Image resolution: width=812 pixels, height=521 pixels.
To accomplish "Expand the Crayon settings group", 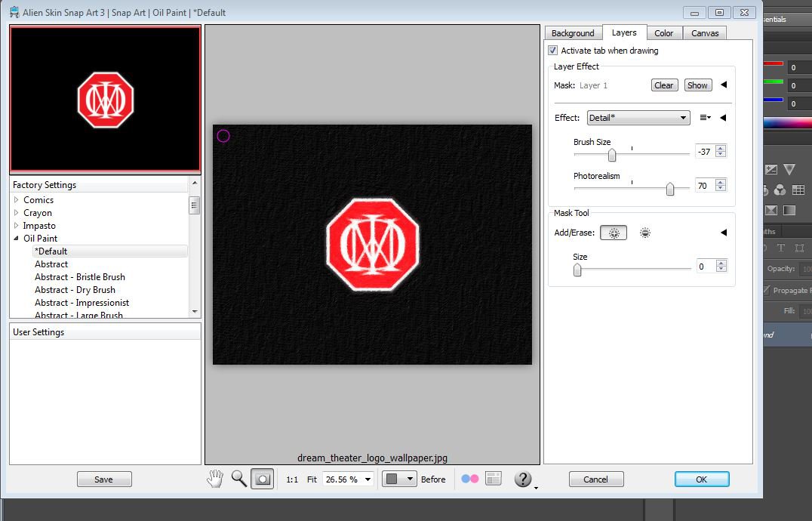I will click(x=16, y=212).
